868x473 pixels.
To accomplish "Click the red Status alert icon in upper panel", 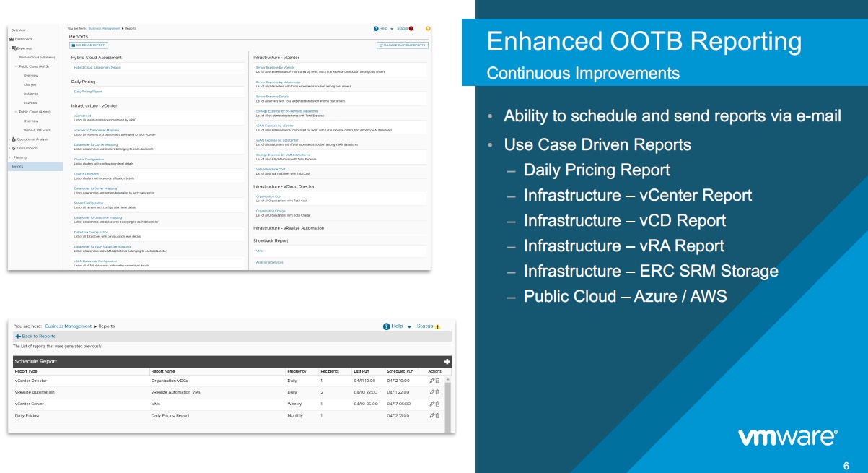I will (x=411, y=29).
